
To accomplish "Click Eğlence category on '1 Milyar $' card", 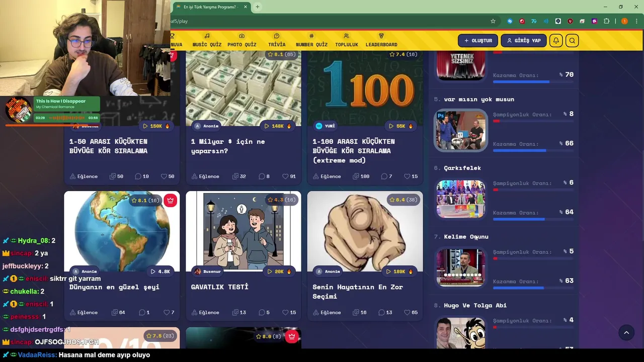I will 205,176.
